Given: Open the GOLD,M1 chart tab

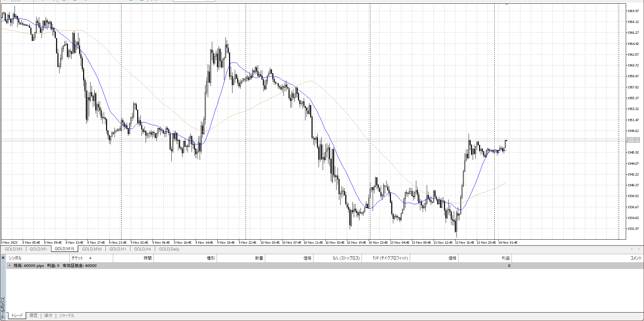Looking at the screenshot, I should pyautogui.click(x=38, y=249).
